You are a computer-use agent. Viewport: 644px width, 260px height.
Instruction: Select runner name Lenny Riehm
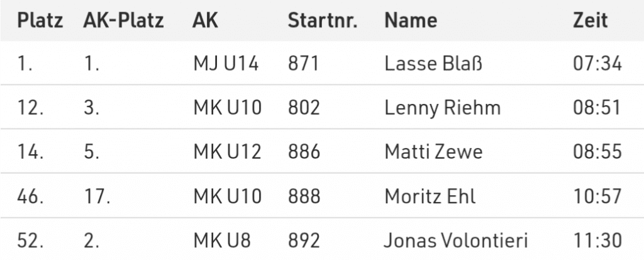443,108
